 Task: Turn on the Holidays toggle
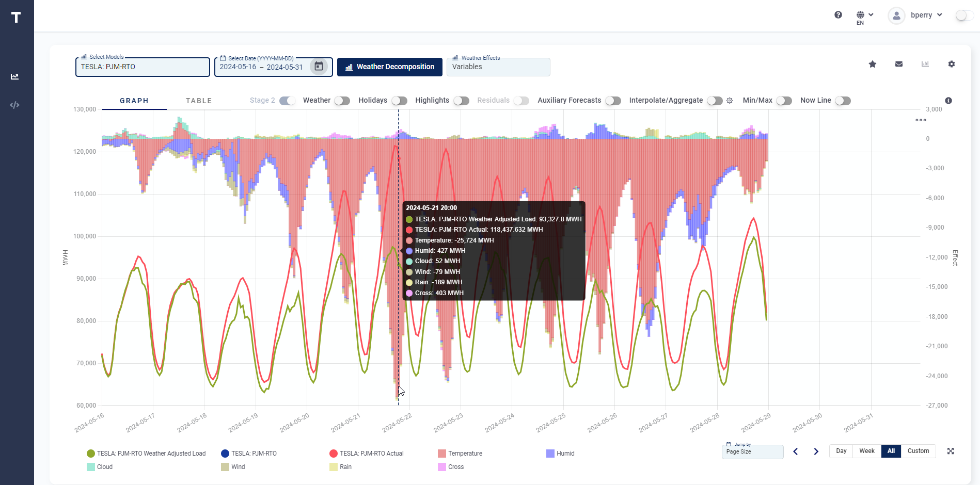coord(399,101)
